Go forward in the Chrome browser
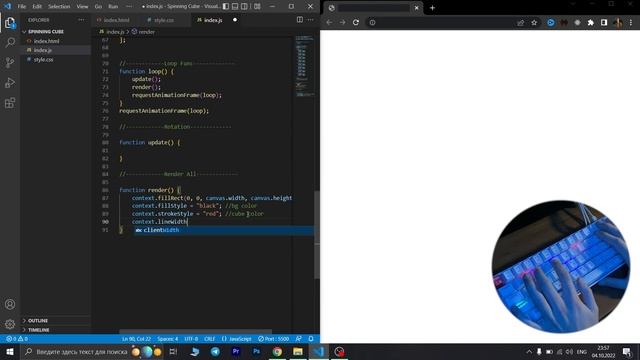This screenshot has width=640, height=360. [342, 22]
